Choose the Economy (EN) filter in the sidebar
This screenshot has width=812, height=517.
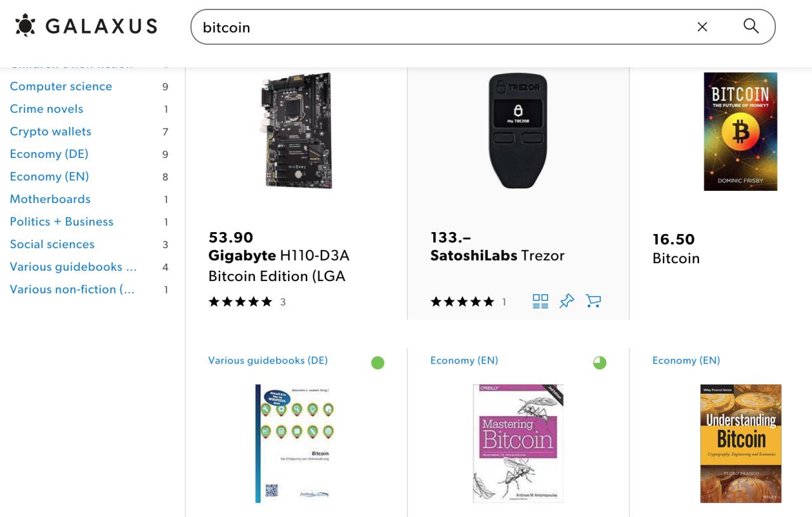click(x=49, y=176)
